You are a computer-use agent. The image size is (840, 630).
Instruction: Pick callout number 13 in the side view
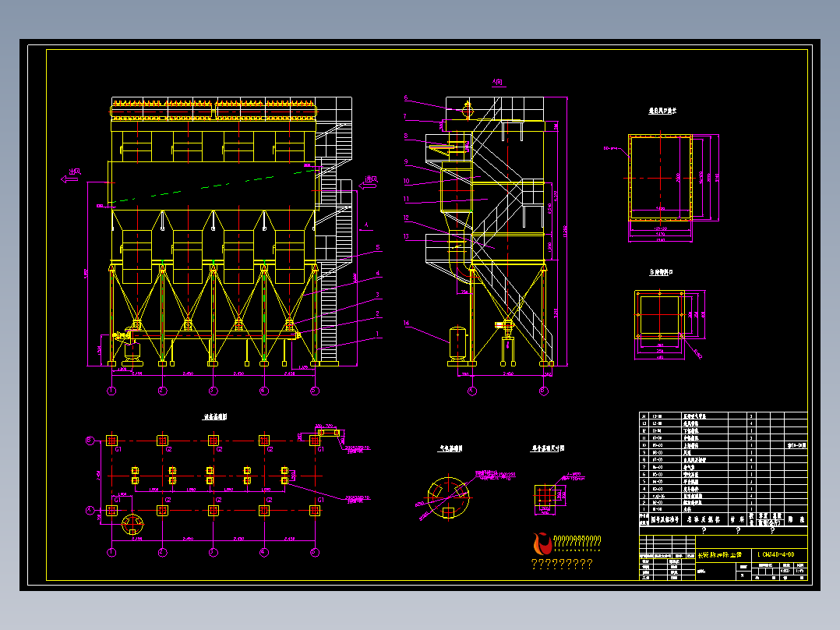(x=406, y=236)
